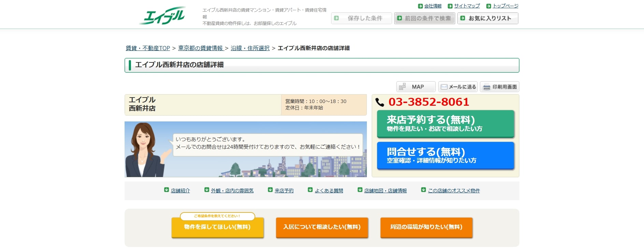Click the printer icon on 印刷用画面
Screen dimensions: 644x250
click(487, 87)
